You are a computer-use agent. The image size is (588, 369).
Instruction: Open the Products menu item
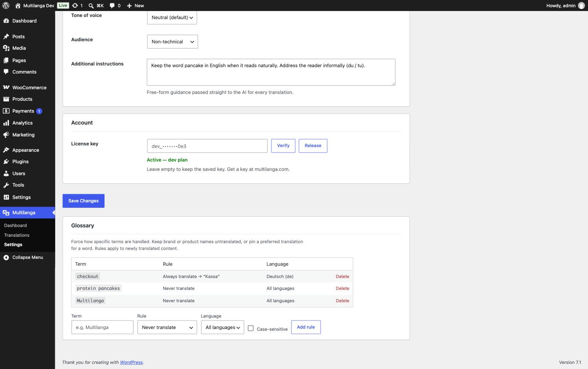[x=28, y=99]
